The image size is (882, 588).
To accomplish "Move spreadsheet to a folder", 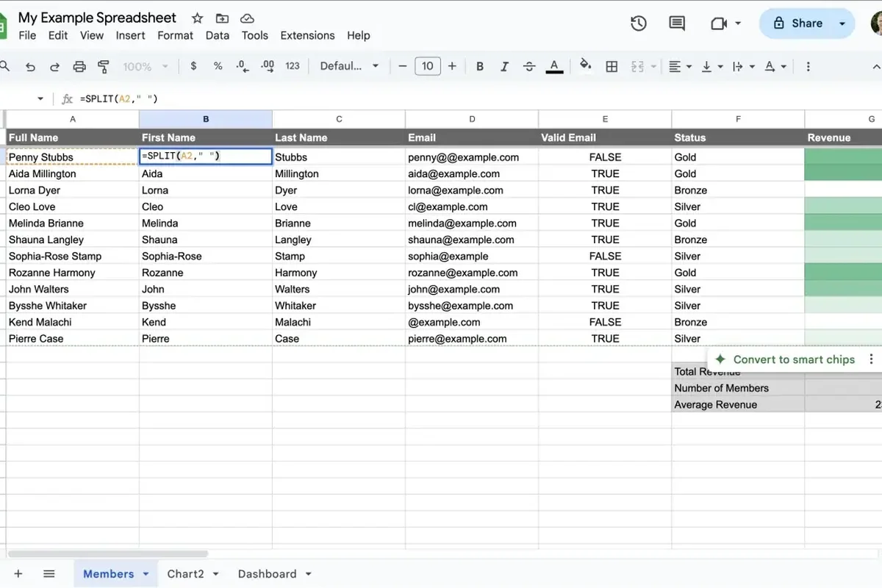I will 222,18.
